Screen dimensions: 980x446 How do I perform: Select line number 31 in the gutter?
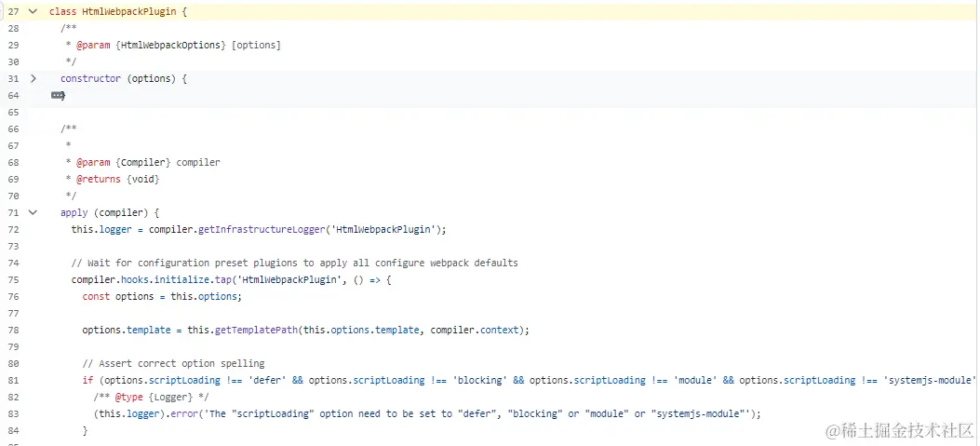click(x=13, y=79)
